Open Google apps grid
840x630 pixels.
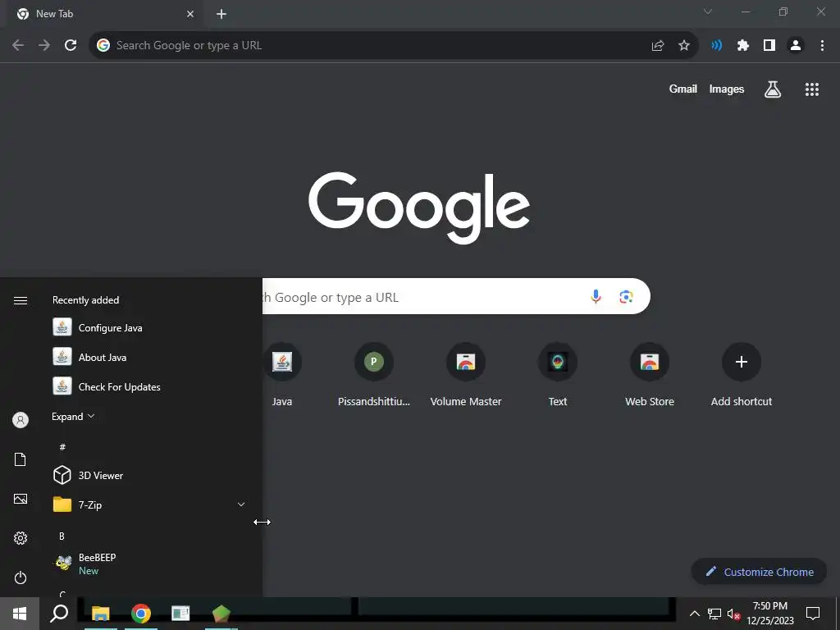tap(812, 89)
